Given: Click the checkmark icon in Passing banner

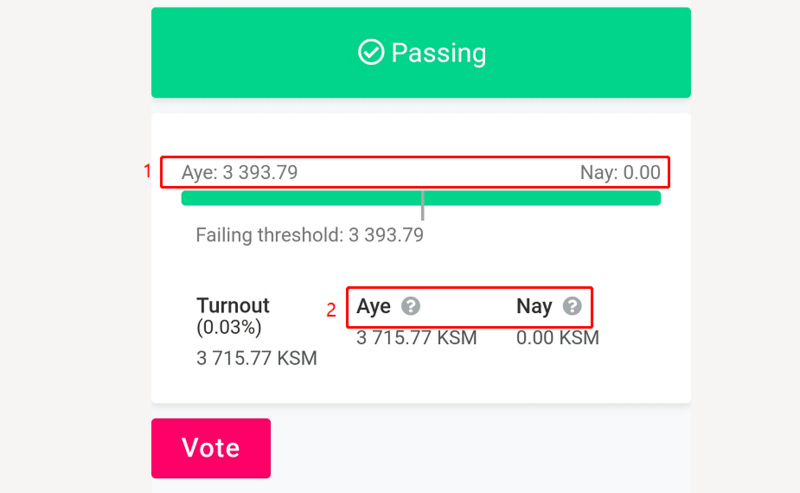Looking at the screenshot, I should click(371, 52).
